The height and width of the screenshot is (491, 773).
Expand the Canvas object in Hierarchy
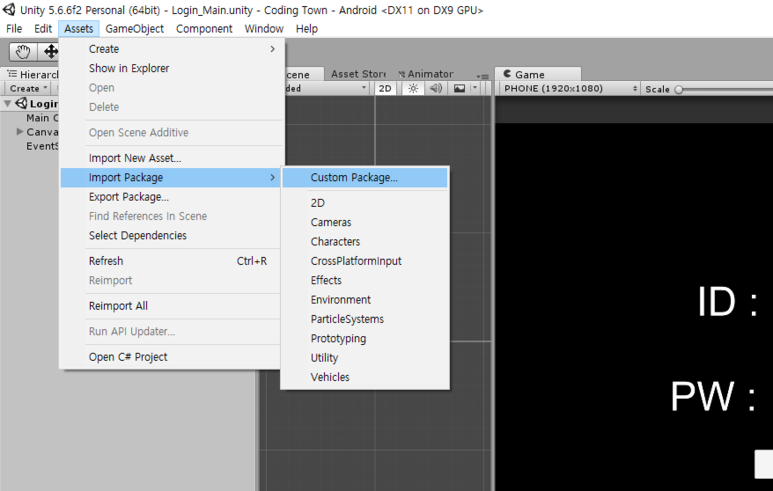[x=20, y=132]
